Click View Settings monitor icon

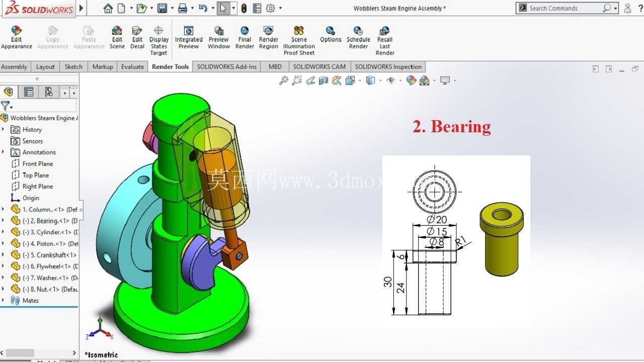[x=445, y=80]
